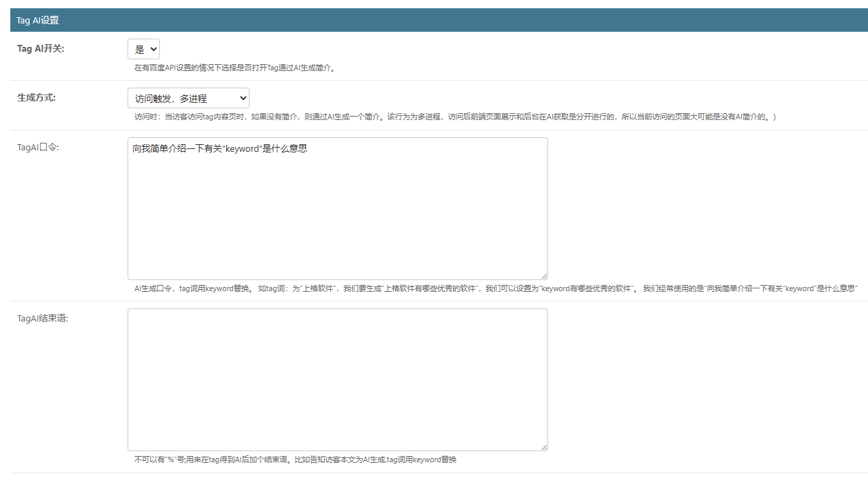Click inside the empty TagAI结束语 text area
Image resolution: width=868 pixels, height=485 pixels.
(x=337, y=379)
